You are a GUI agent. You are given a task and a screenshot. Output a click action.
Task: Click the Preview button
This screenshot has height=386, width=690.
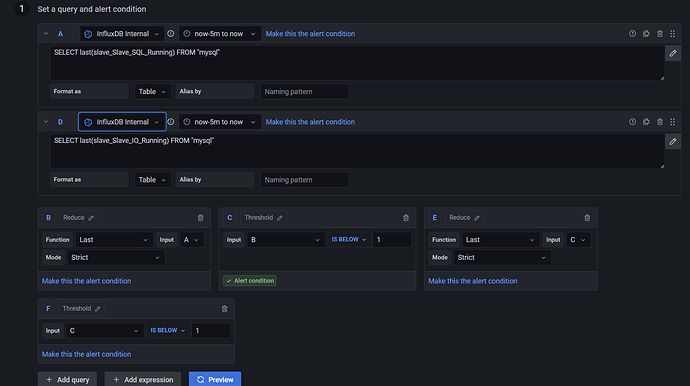tap(215, 379)
